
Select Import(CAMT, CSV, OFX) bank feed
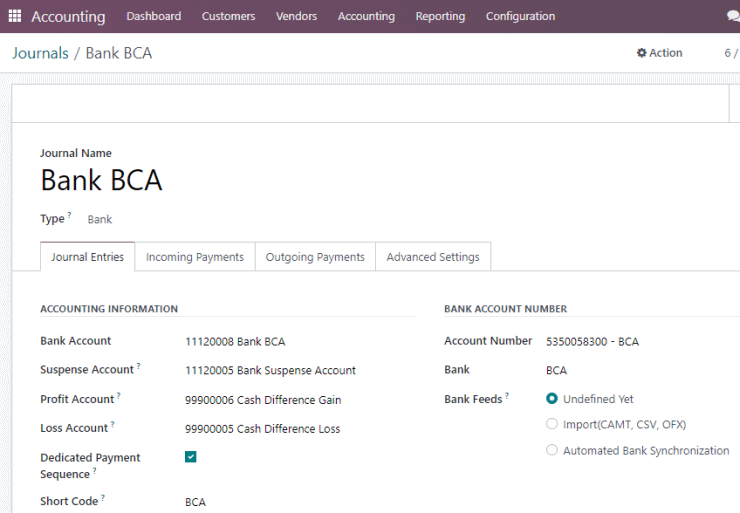pyautogui.click(x=552, y=424)
